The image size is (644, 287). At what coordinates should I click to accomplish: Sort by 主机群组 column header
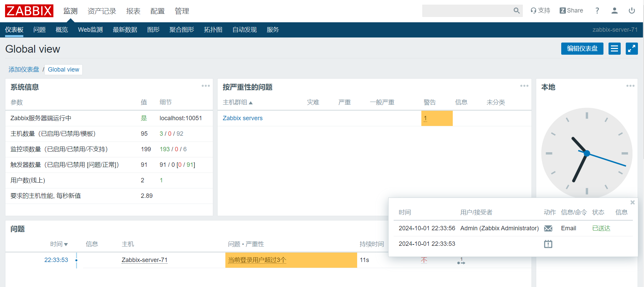238,102
